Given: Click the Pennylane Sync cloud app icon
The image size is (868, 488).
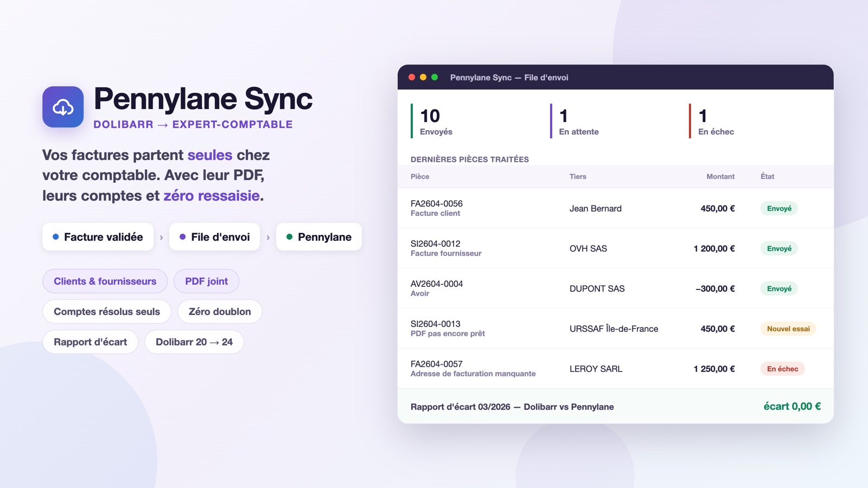Looking at the screenshot, I should click(x=63, y=107).
